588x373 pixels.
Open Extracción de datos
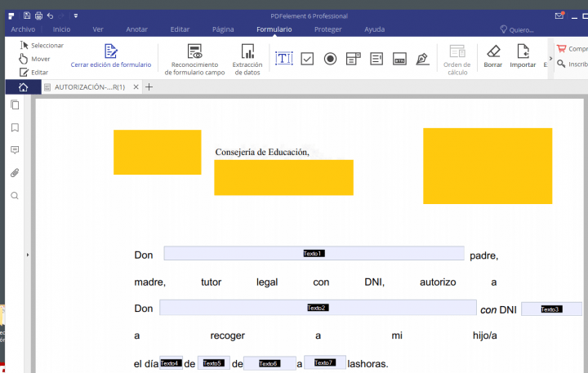(247, 60)
